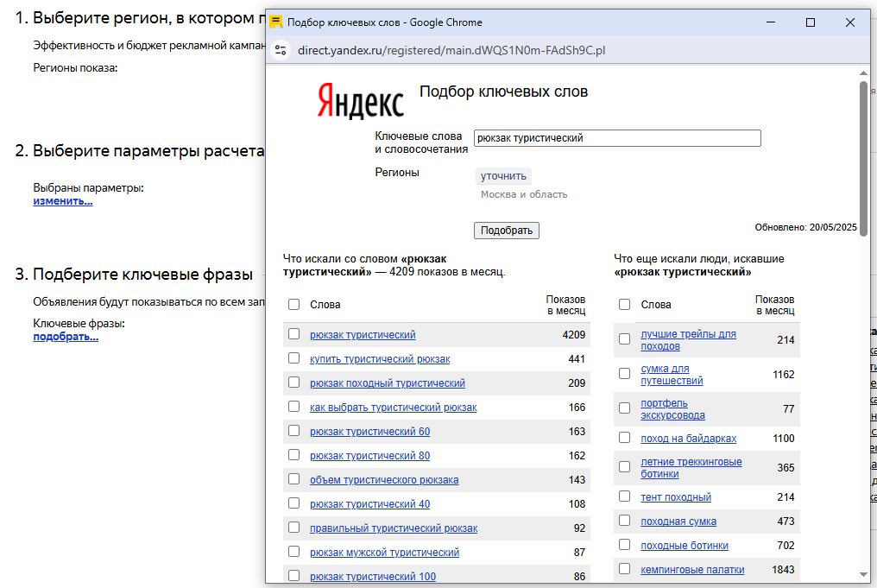Follow the 'сумка для путешествий' link

[x=672, y=375]
